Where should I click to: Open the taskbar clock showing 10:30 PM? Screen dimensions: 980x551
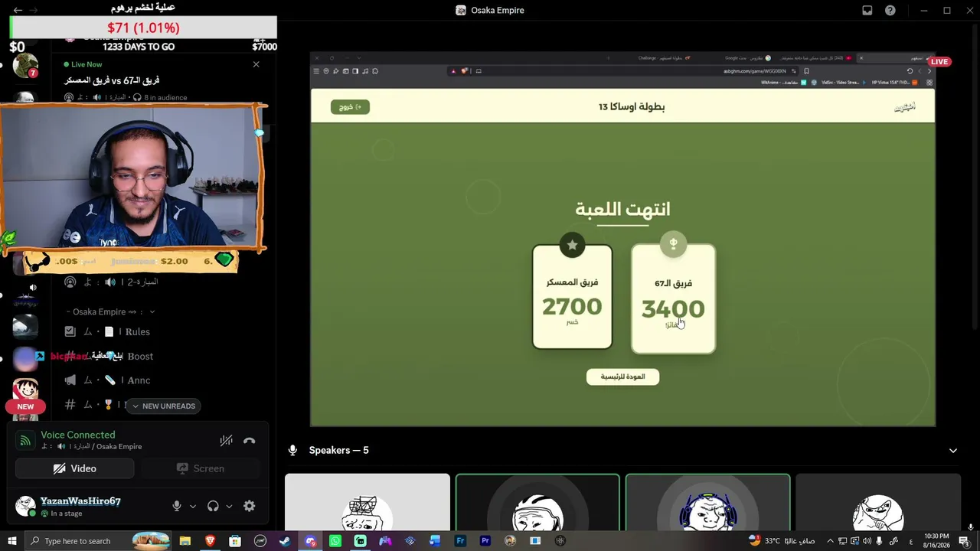pyautogui.click(x=937, y=541)
